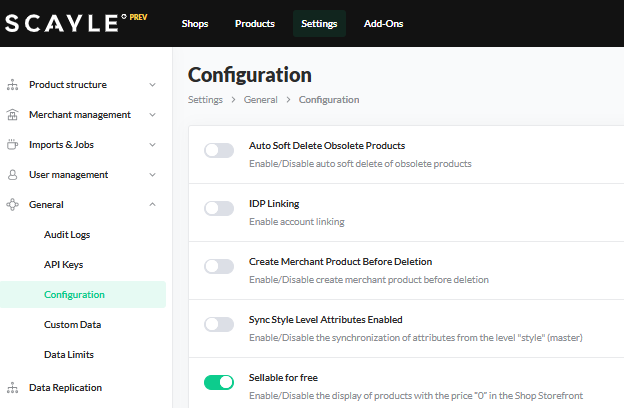Expand the Product structure chevron
The image size is (624, 408).
[152, 85]
